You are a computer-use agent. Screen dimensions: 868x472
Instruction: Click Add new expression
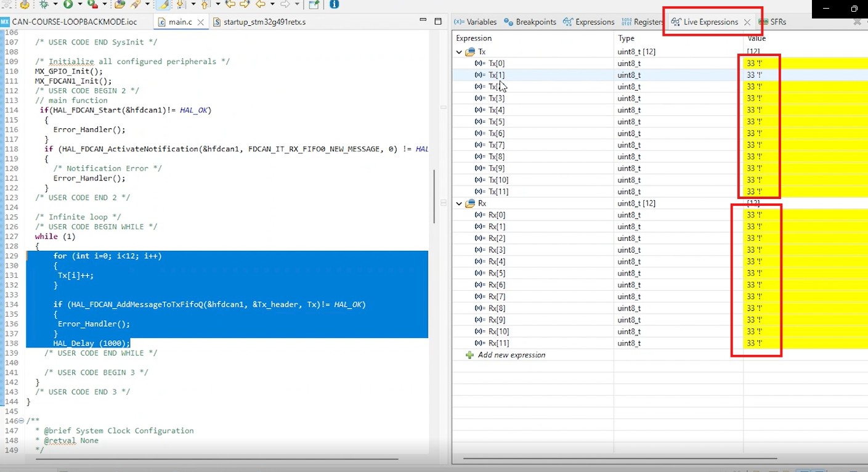tap(511, 355)
